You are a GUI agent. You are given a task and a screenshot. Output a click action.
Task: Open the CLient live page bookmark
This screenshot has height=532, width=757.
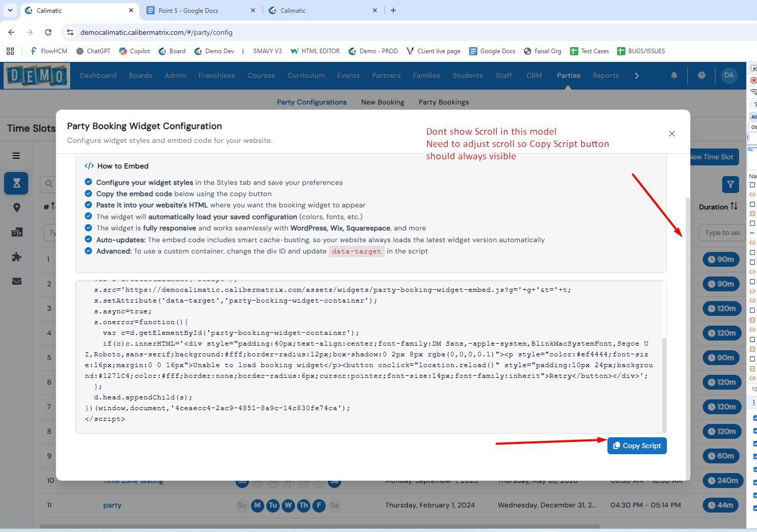(x=433, y=51)
